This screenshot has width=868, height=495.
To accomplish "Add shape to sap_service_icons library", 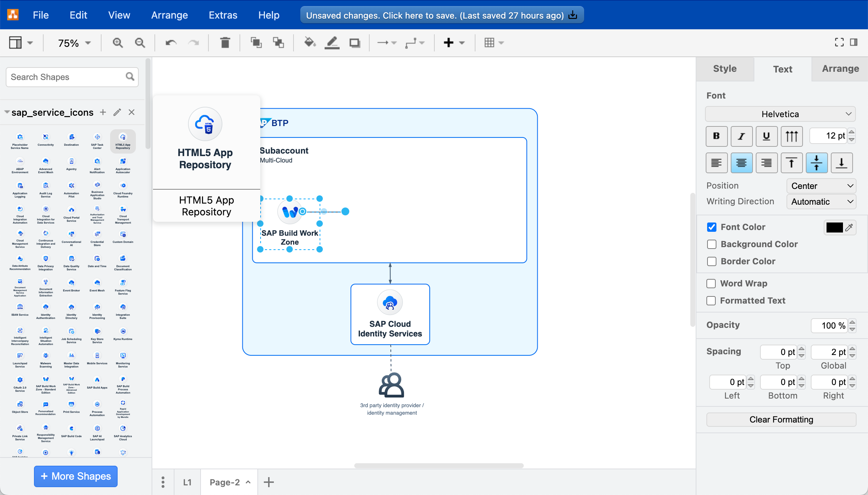I will [x=103, y=112].
